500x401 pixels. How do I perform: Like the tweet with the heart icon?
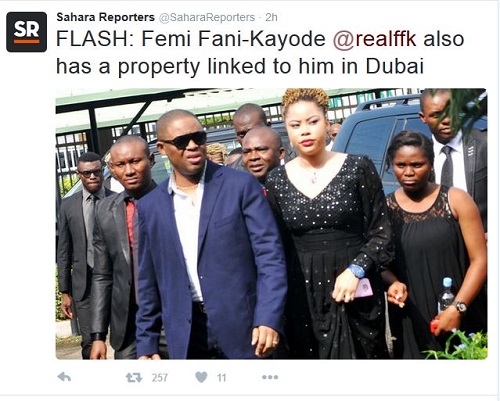[x=201, y=377]
